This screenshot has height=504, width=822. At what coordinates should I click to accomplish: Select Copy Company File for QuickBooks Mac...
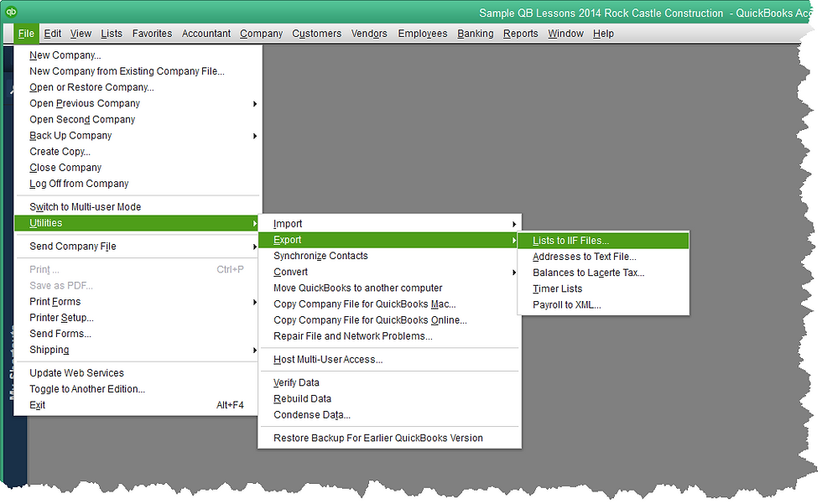pyautogui.click(x=389, y=304)
